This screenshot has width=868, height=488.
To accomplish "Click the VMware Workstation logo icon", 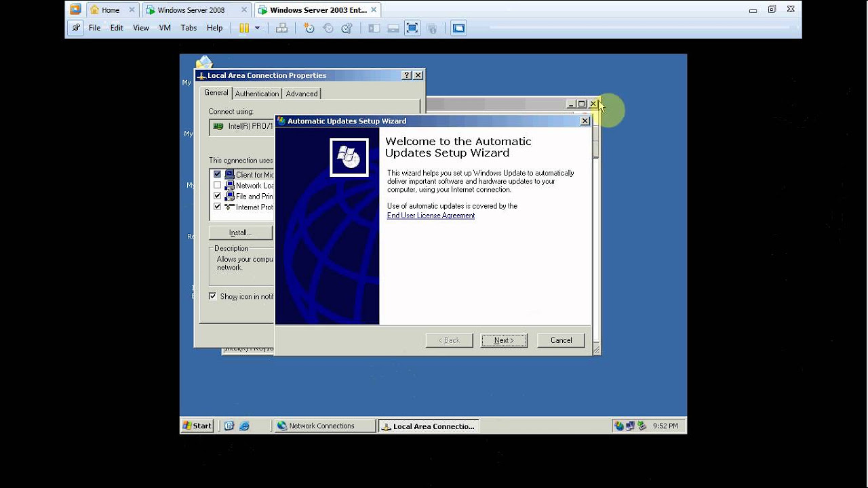I will coord(75,9).
